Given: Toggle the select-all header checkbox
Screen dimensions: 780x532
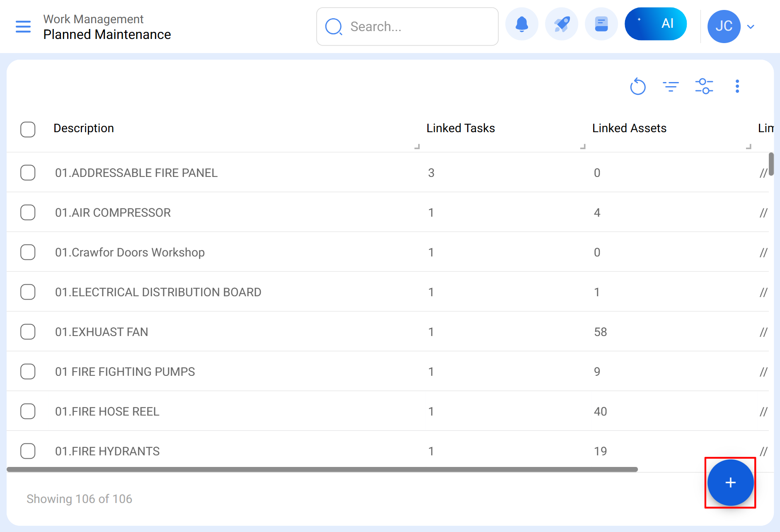Looking at the screenshot, I should (x=28, y=129).
